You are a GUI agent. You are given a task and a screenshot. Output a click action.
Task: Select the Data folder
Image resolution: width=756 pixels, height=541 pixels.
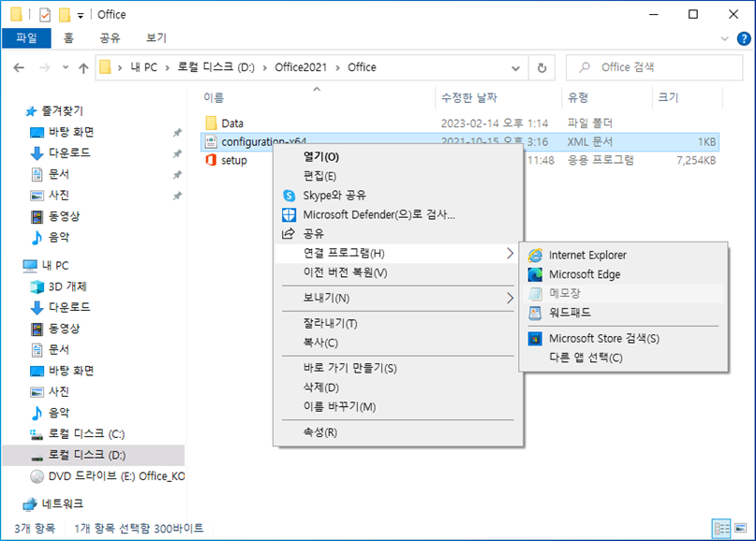click(x=232, y=124)
